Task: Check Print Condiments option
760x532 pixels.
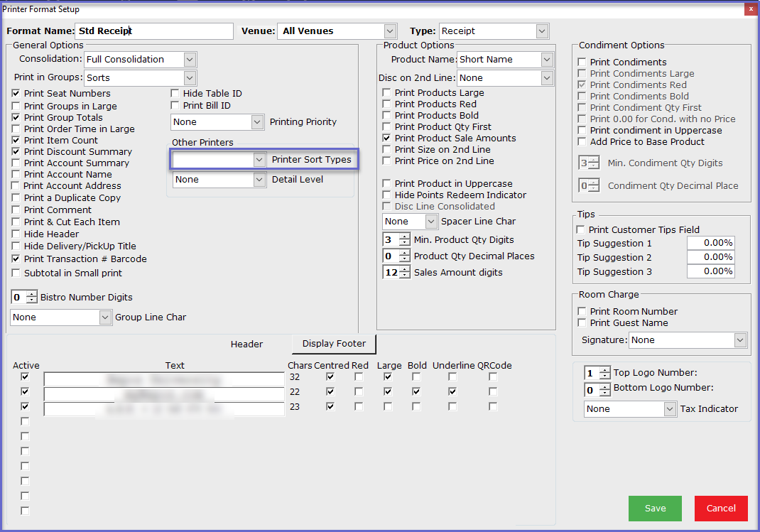Action: point(582,62)
